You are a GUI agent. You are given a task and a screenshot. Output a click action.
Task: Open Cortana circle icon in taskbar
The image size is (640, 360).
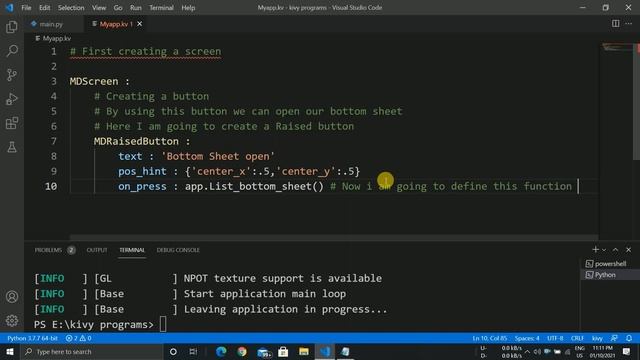point(173,351)
